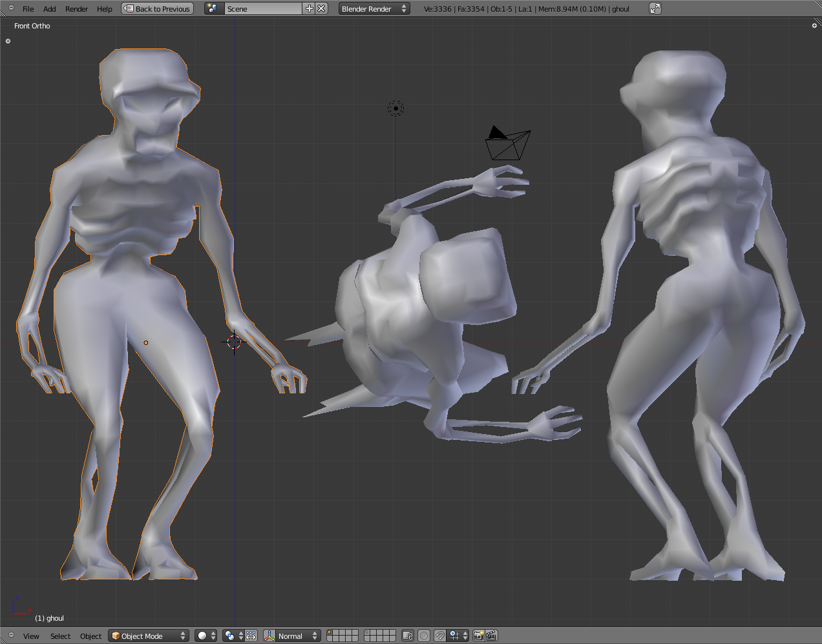
Task: Open the Blender Render engine dropdown
Action: tap(374, 9)
